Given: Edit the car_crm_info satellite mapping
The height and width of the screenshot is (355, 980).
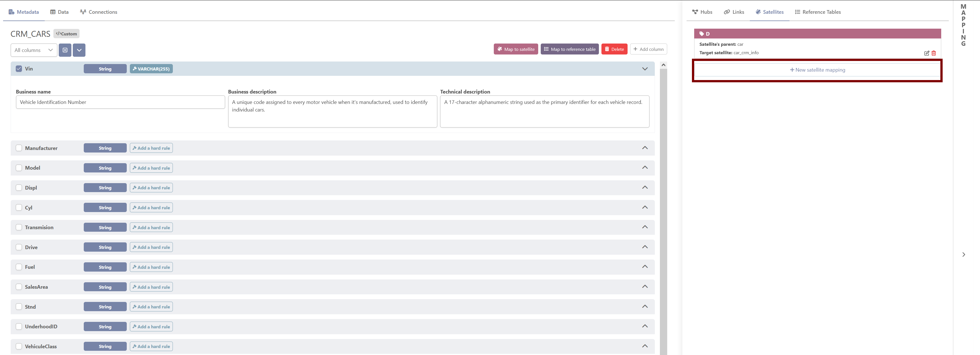Looking at the screenshot, I should tap(927, 53).
